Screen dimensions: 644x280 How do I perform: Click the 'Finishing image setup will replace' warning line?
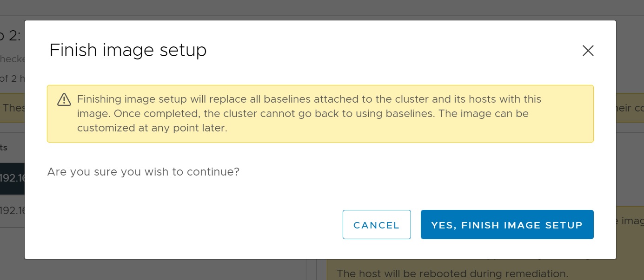[x=309, y=99]
